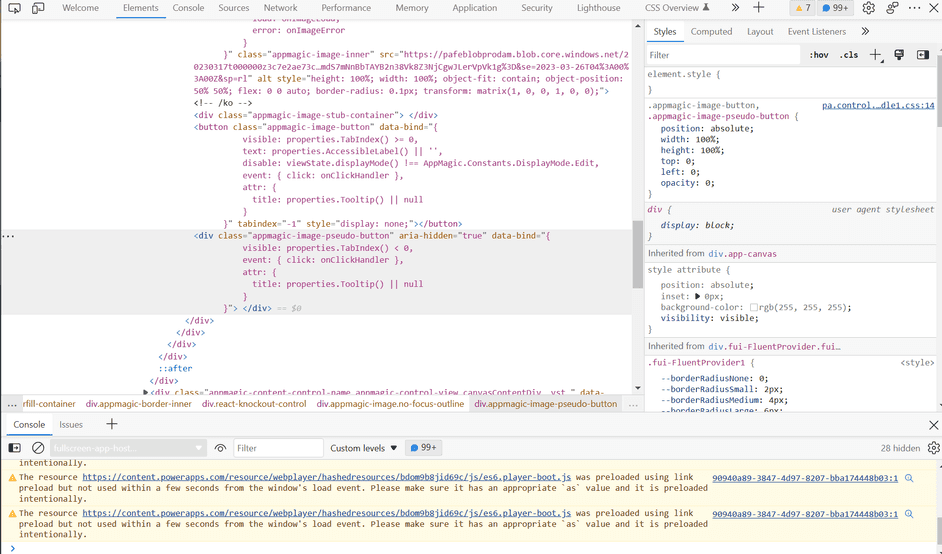942x554 pixels.
Task: Toggle the .cls element classes panel
Action: coord(848,55)
